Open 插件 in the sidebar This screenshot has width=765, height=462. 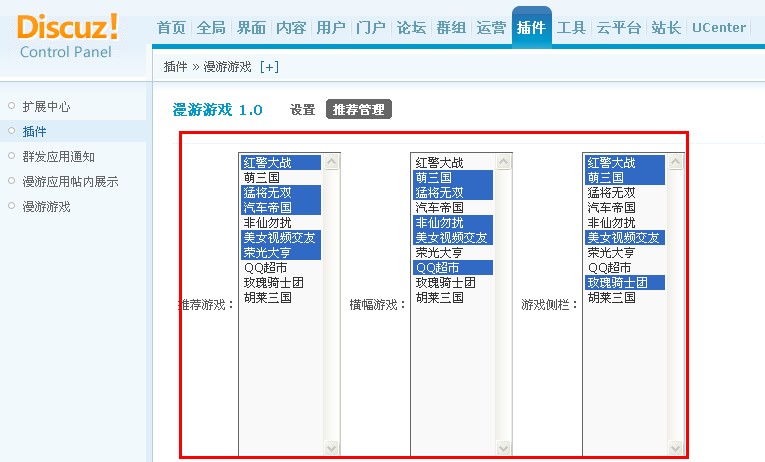(x=34, y=131)
